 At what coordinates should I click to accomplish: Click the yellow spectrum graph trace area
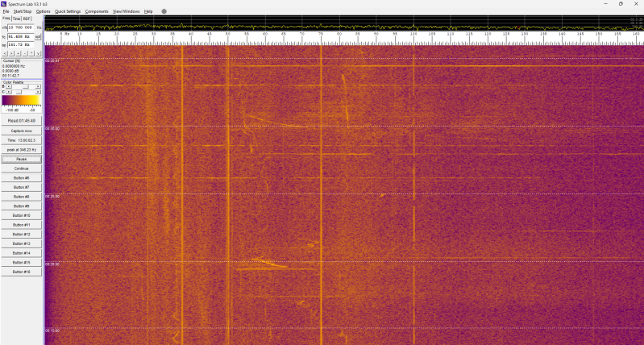344,23
